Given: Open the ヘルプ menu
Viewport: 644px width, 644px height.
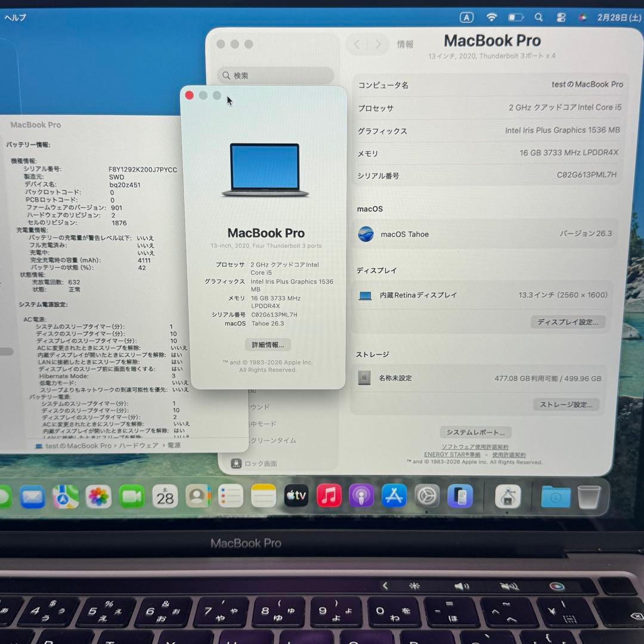Looking at the screenshot, I should (15, 17).
